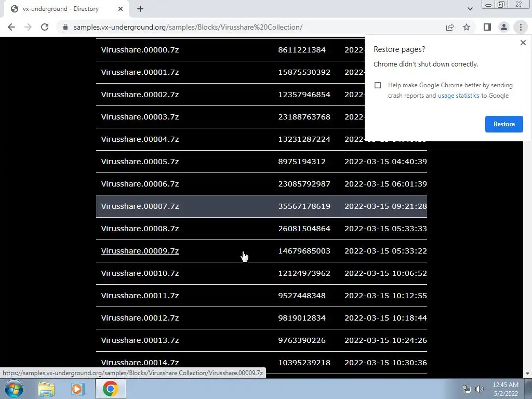Image resolution: width=532 pixels, height=399 pixels.
Task: Click the network tray icon
Action: tap(467, 389)
